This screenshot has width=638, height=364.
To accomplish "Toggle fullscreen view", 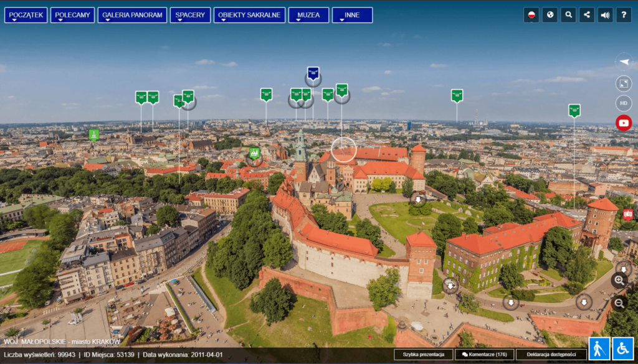I will pos(623,83).
